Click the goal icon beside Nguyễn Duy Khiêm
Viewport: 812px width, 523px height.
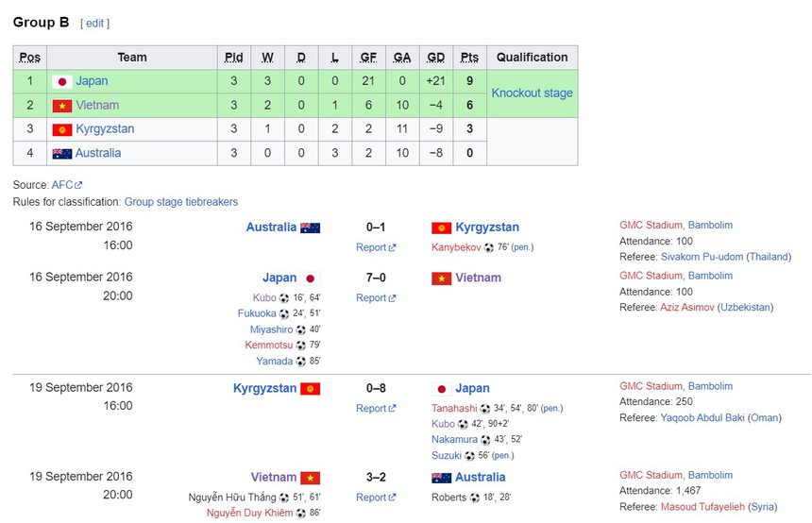(x=301, y=514)
